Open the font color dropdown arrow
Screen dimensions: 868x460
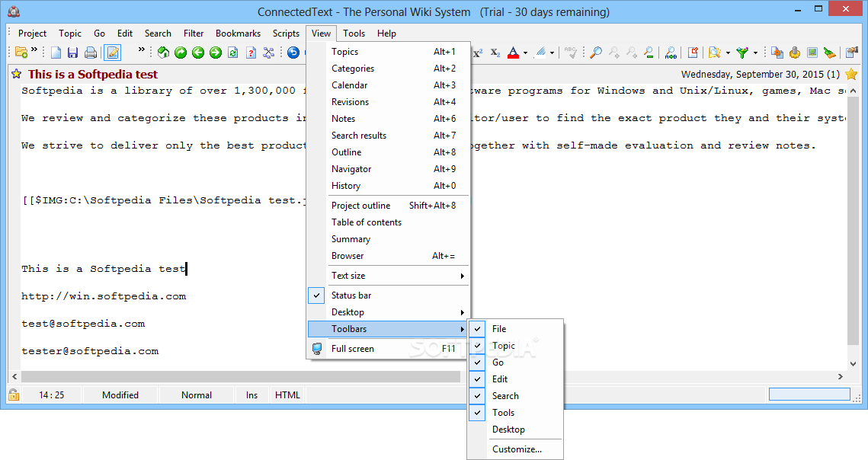525,53
